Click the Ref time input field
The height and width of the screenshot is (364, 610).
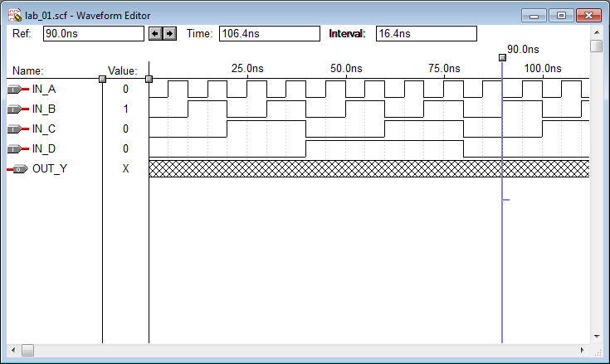click(x=94, y=34)
